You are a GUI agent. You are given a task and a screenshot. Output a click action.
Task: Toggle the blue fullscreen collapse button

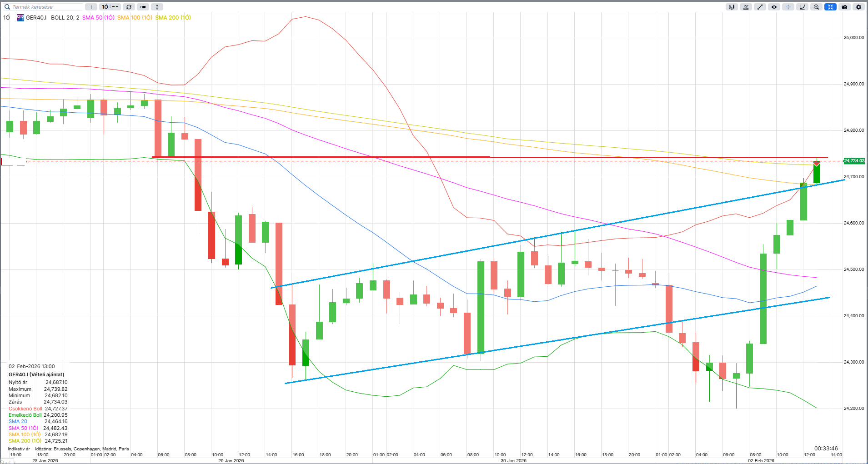point(830,7)
